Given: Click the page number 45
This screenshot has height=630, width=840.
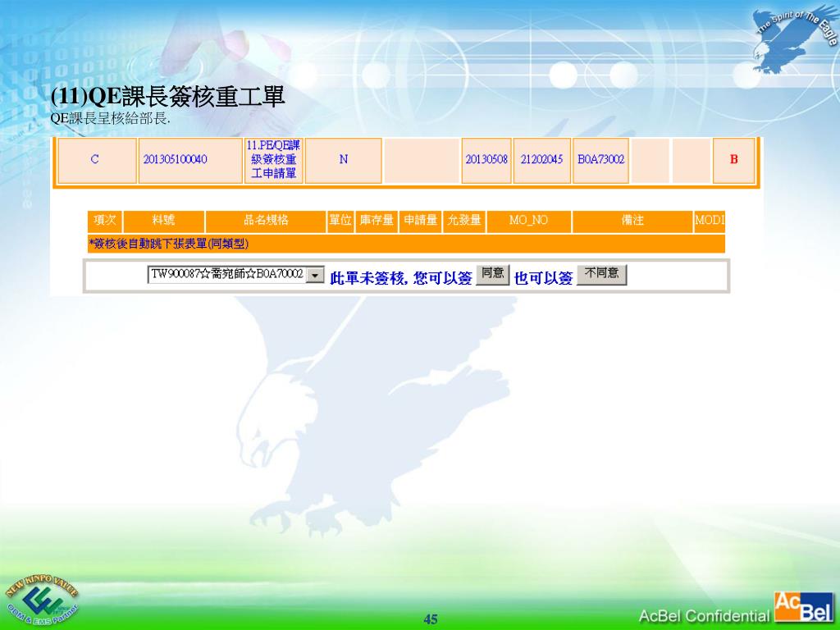Looking at the screenshot, I should pyautogui.click(x=431, y=619).
